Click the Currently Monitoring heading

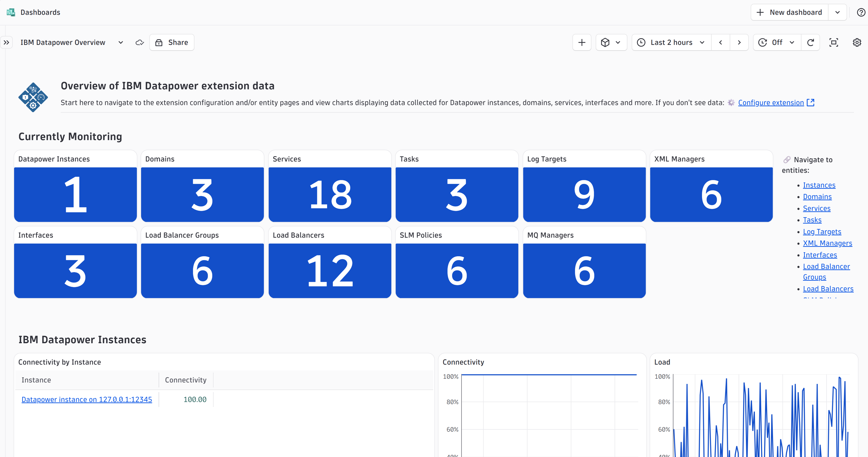(70, 136)
